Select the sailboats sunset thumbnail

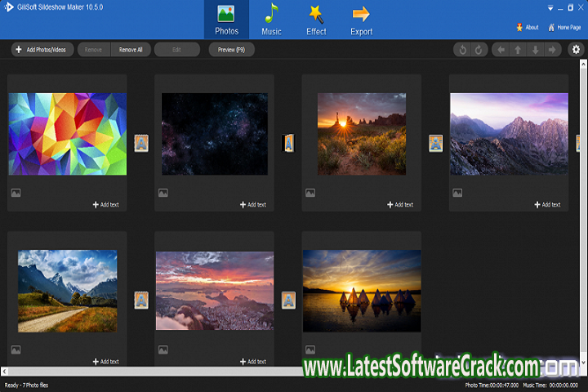point(362,291)
